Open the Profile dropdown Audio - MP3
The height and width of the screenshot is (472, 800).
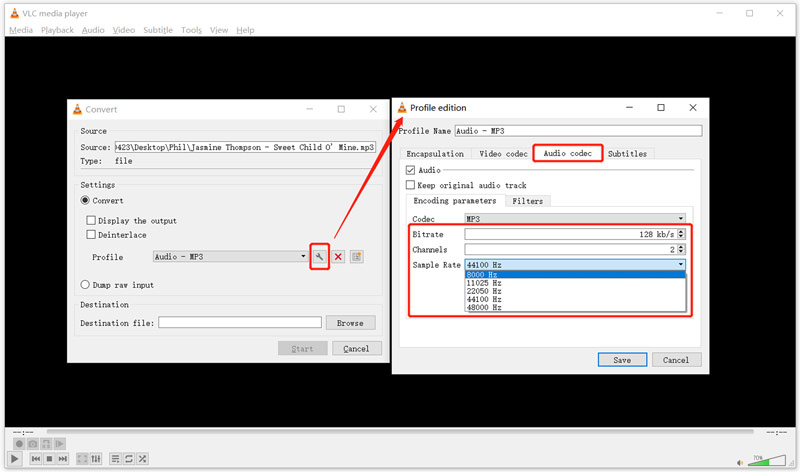pyautogui.click(x=230, y=257)
